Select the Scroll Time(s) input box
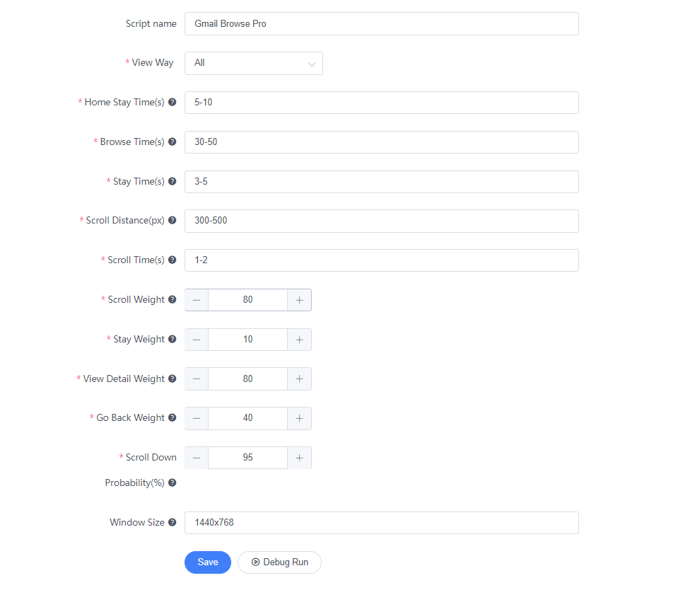Image resolution: width=700 pixels, height=607 pixels. tap(382, 260)
